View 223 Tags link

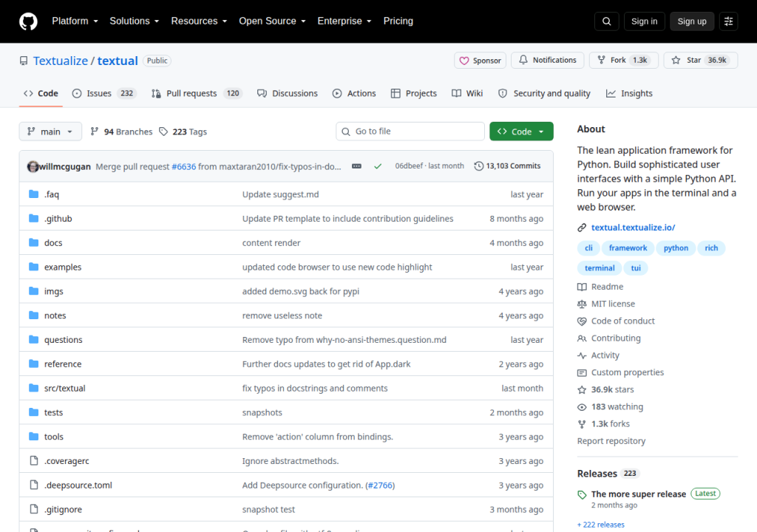(183, 132)
